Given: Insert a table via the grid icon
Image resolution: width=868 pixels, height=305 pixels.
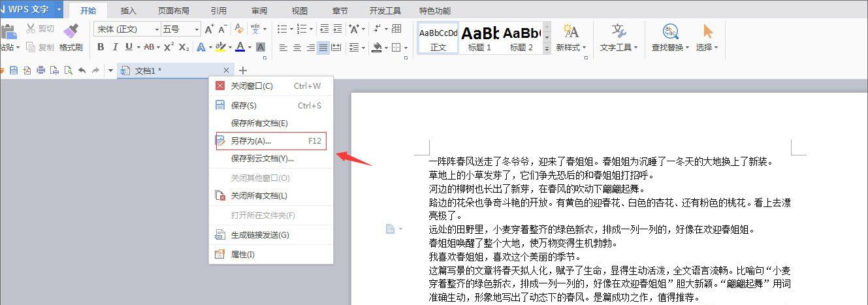Looking at the screenshot, I should [x=396, y=29].
